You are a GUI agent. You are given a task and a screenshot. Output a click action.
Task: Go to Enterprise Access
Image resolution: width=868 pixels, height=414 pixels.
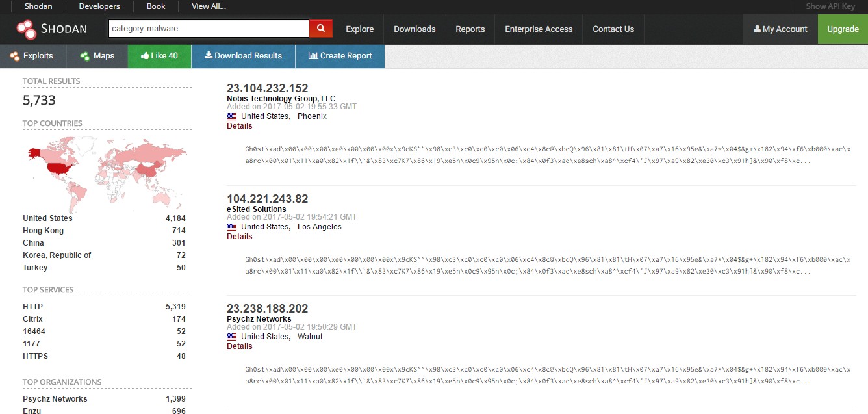coord(539,29)
